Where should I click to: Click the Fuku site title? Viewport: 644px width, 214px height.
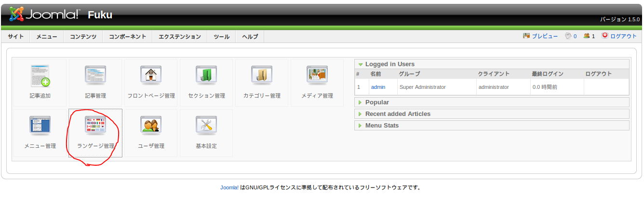100,15
